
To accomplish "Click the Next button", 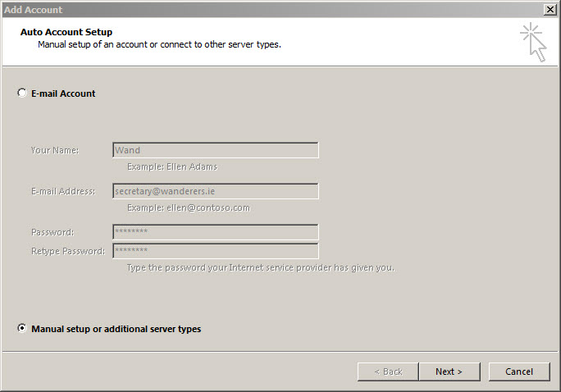I will [x=449, y=371].
